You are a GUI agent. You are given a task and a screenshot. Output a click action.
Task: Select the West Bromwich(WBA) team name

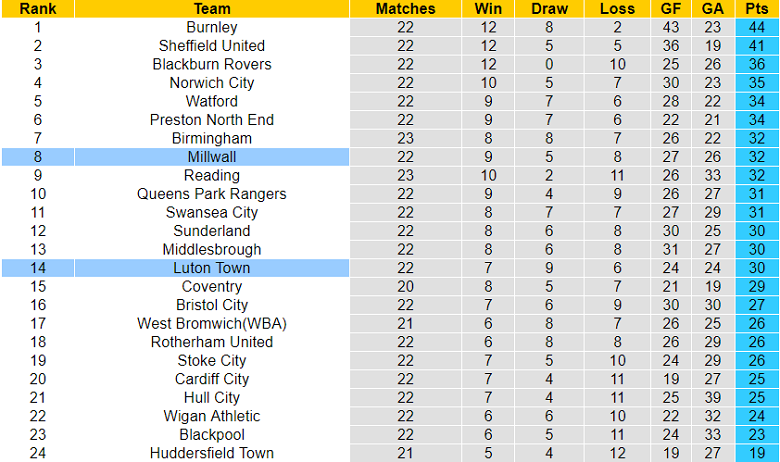[x=212, y=323]
